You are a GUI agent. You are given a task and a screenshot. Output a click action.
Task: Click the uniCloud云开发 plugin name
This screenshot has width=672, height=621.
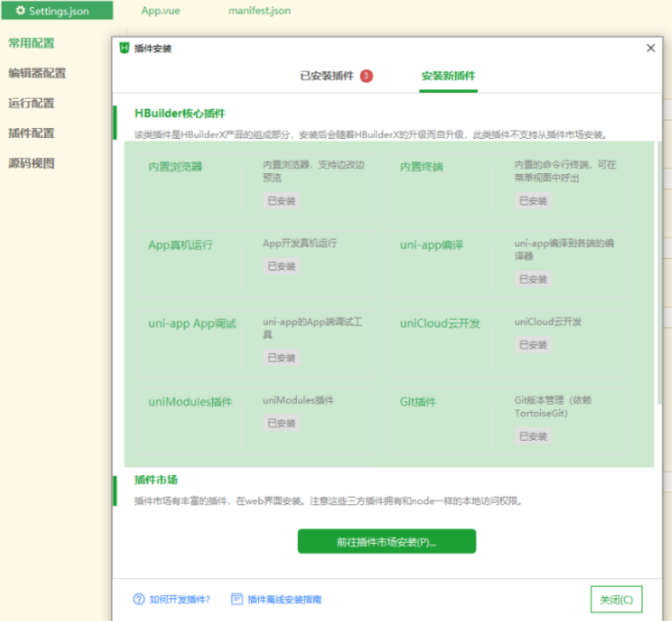point(440,323)
